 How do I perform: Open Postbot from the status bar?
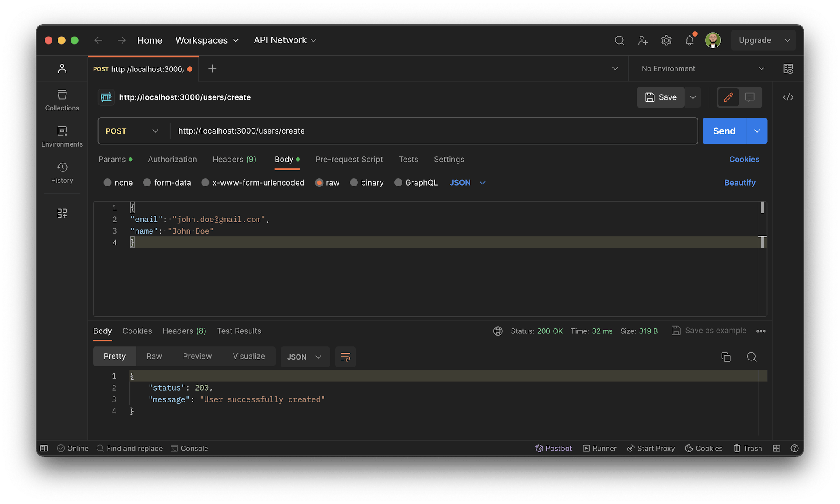554,448
